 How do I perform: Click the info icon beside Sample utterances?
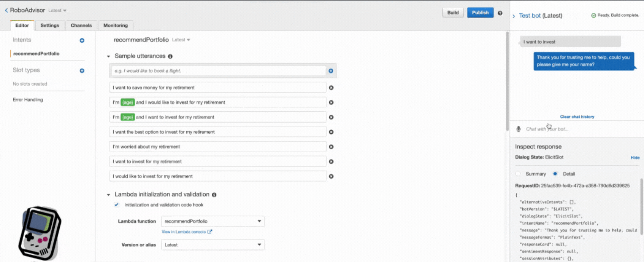pyautogui.click(x=170, y=56)
